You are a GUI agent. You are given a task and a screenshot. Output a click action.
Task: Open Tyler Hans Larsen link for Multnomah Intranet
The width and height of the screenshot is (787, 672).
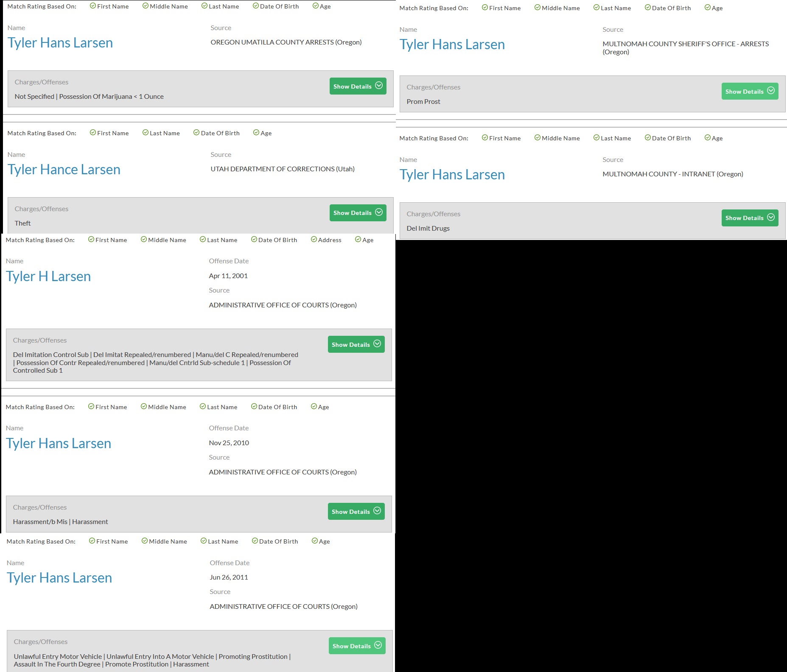(452, 175)
